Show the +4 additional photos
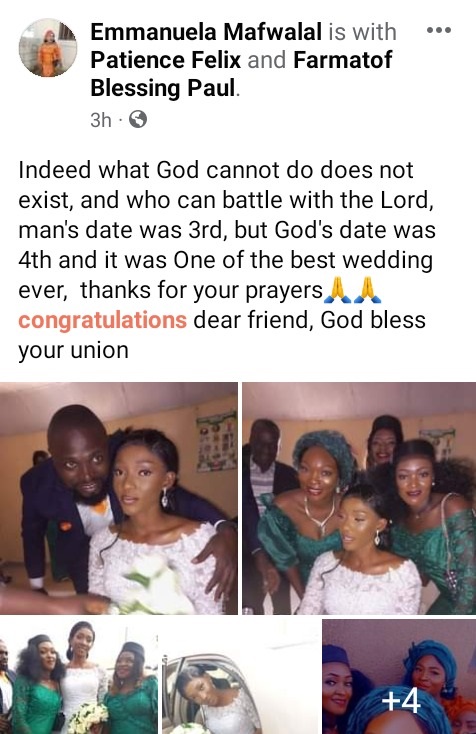 click(x=399, y=676)
